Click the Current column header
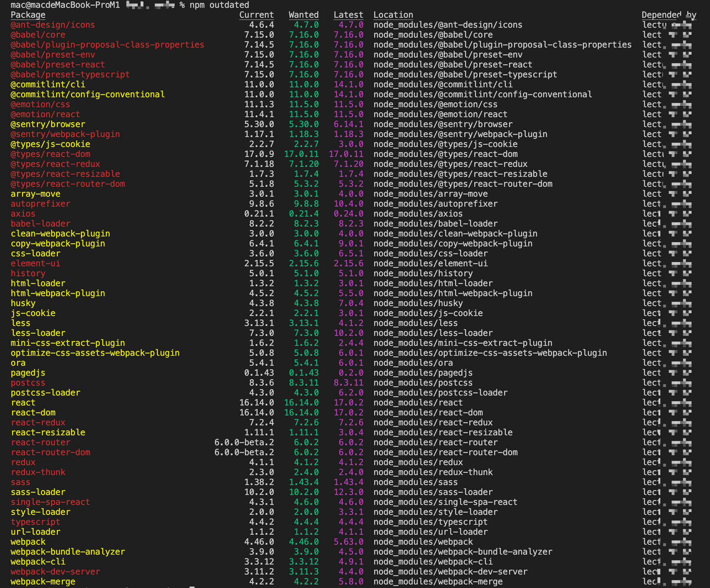The width and height of the screenshot is (710, 588). click(256, 15)
